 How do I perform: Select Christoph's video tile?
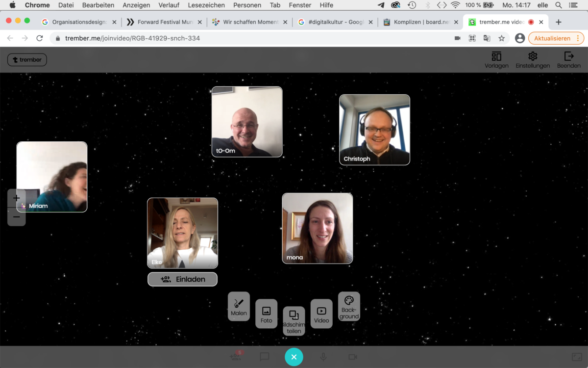pos(374,130)
